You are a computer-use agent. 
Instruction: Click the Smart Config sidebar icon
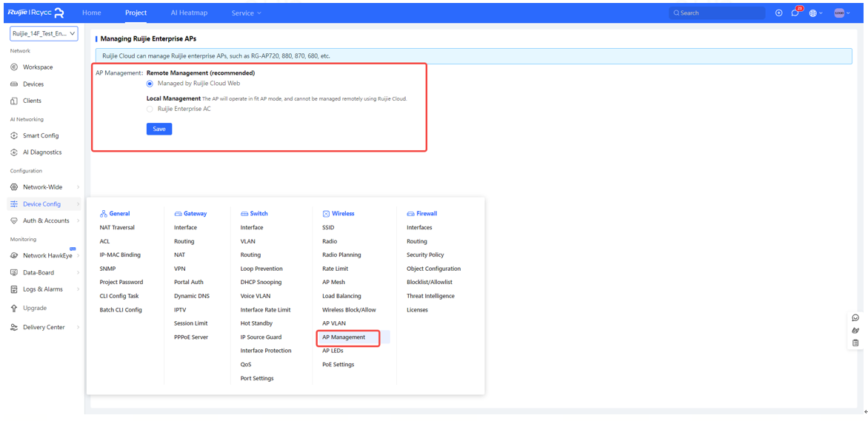[x=14, y=135]
